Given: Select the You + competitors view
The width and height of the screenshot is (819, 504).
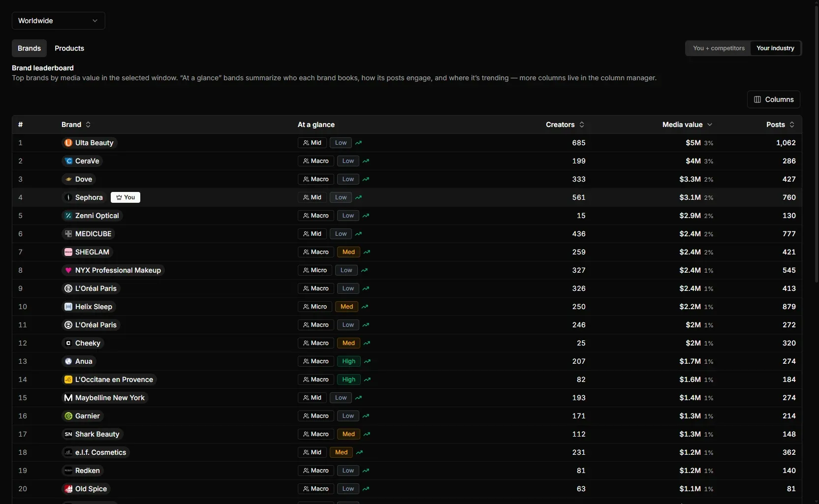Looking at the screenshot, I should click(719, 48).
